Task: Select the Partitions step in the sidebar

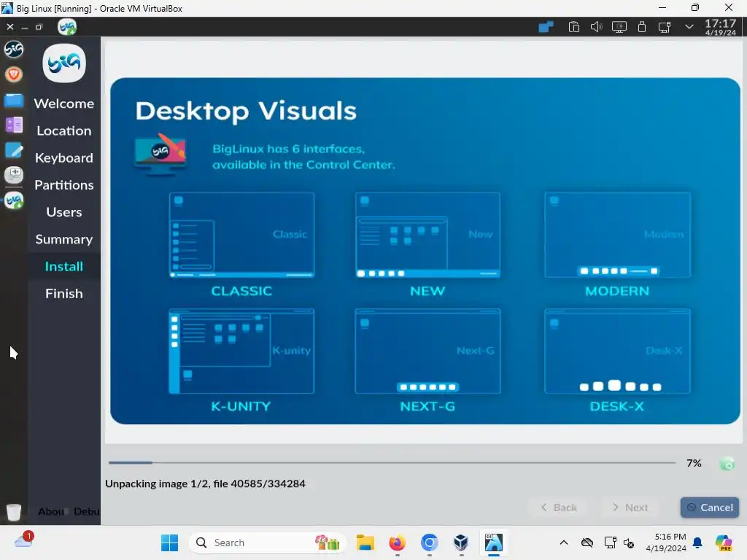Action: click(64, 184)
